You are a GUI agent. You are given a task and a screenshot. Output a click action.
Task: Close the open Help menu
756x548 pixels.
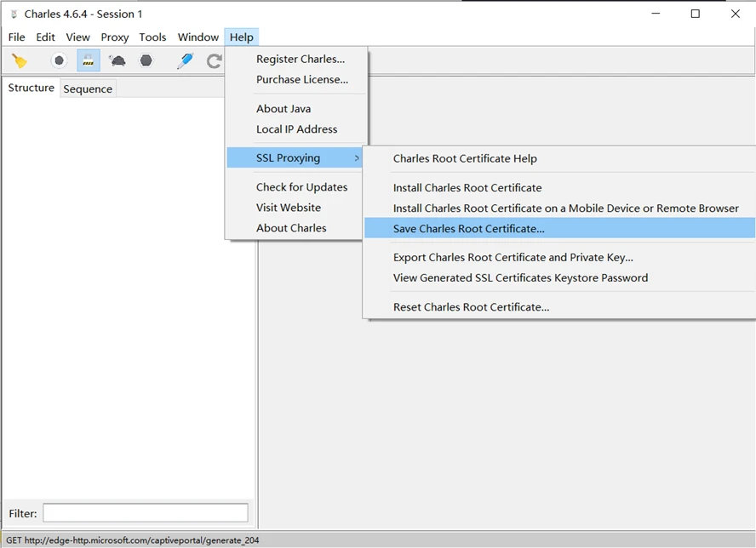tap(242, 37)
